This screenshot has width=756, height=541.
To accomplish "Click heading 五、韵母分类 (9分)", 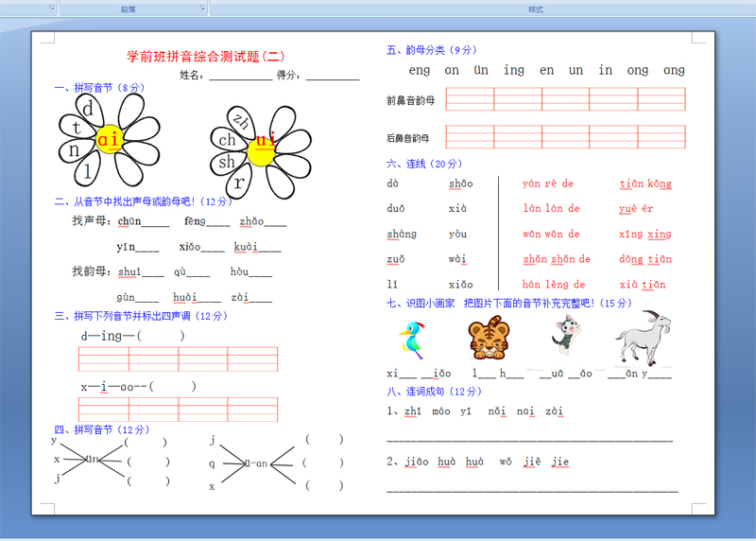I will (432, 50).
